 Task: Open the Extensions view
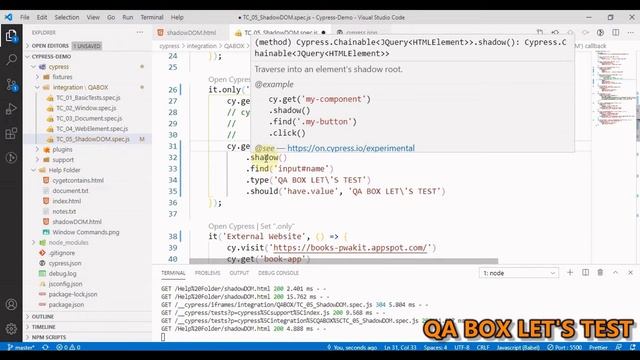11,133
